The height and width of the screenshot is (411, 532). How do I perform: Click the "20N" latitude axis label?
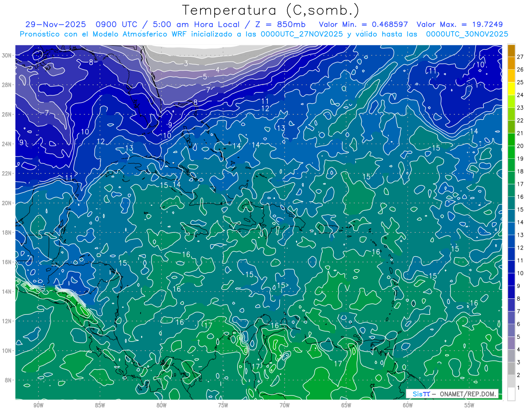(7, 203)
